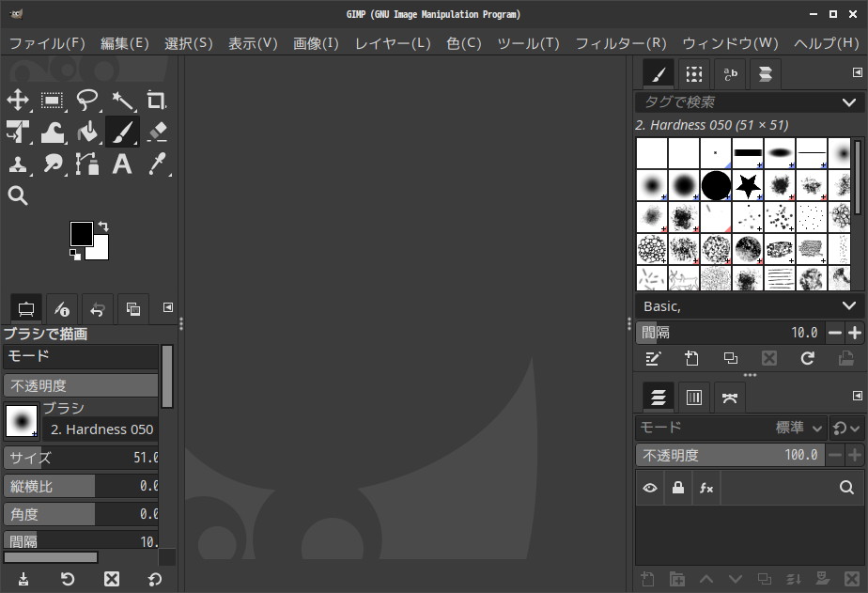The width and height of the screenshot is (868, 593).
Task: Click the 2. Hardness 050 brush name field
Action: coord(101,429)
